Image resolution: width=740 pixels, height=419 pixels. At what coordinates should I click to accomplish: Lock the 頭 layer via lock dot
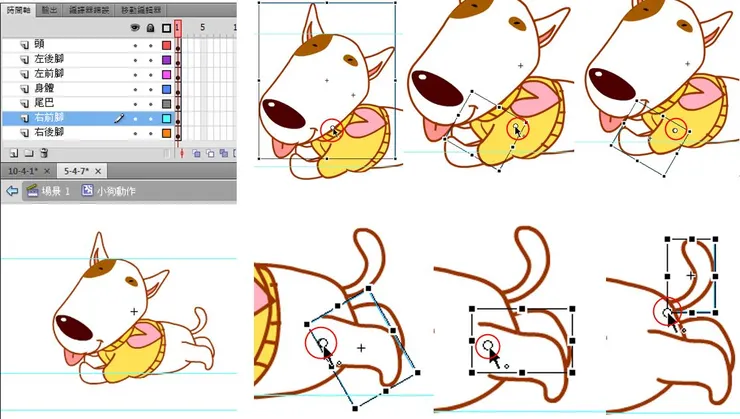point(151,46)
